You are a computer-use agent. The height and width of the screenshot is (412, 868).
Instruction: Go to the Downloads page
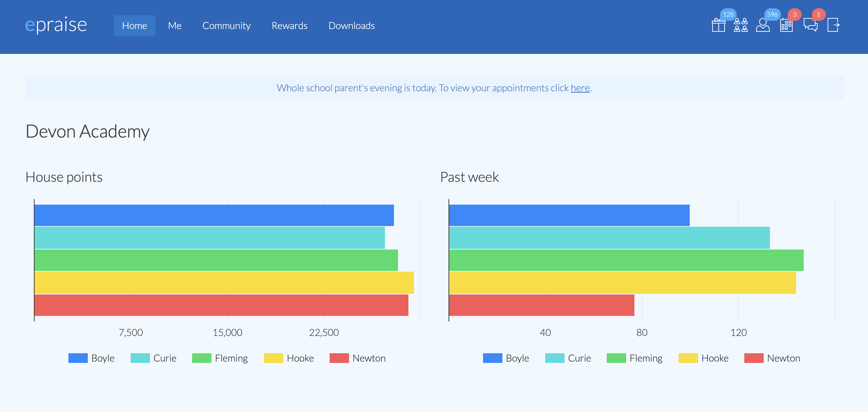click(x=351, y=25)
